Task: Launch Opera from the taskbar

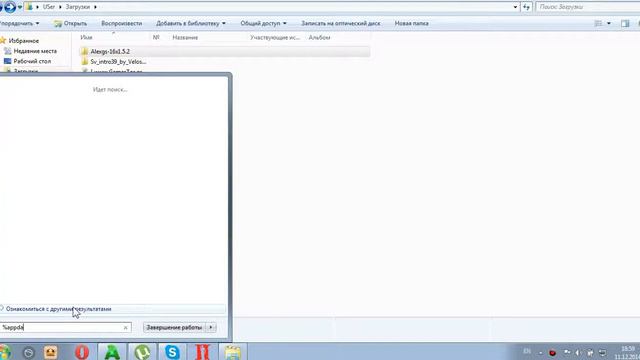Action: click(82, 352)
